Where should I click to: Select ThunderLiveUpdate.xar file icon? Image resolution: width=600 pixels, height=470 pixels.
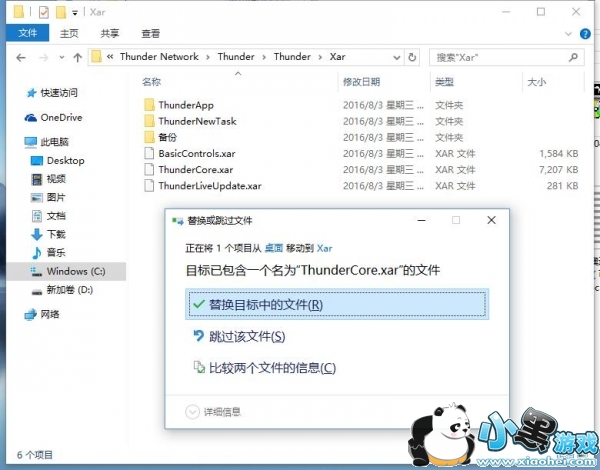pos(149,185)
